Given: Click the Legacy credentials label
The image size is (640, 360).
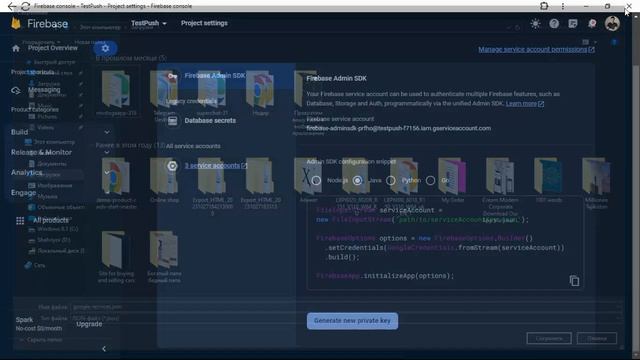Looking at the screenshot, I should pyautogui.click(x=191, y=101).
